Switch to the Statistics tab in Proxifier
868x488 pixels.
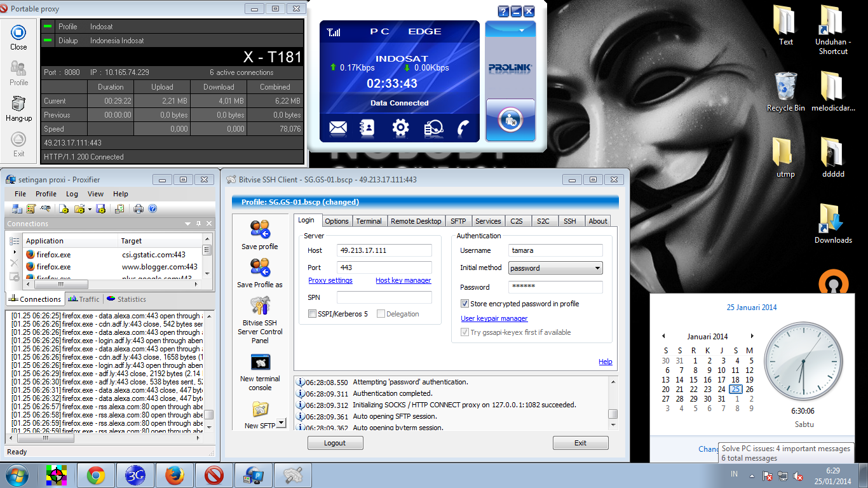[x=126, y=299]
